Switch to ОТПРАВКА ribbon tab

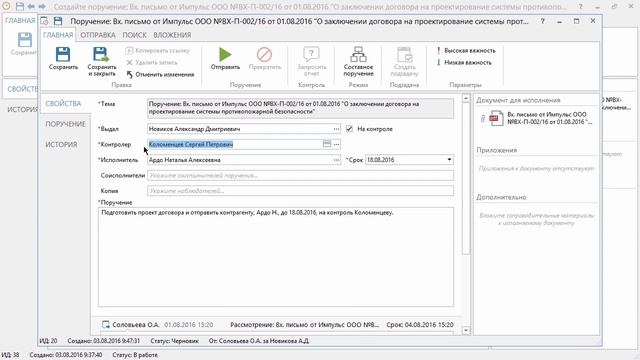pos(98,35)
